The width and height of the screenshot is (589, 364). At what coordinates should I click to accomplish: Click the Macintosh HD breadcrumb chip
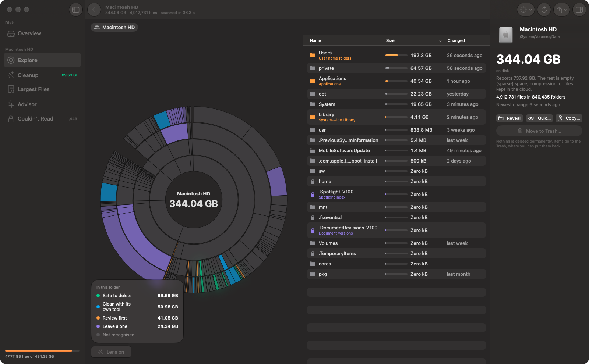(114, 27)
